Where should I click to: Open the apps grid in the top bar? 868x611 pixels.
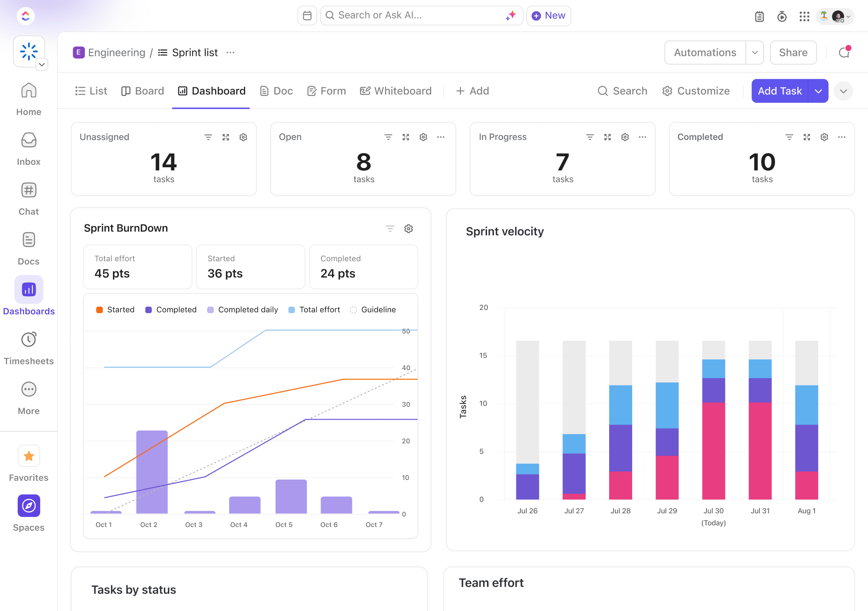(x=804, y=16)
